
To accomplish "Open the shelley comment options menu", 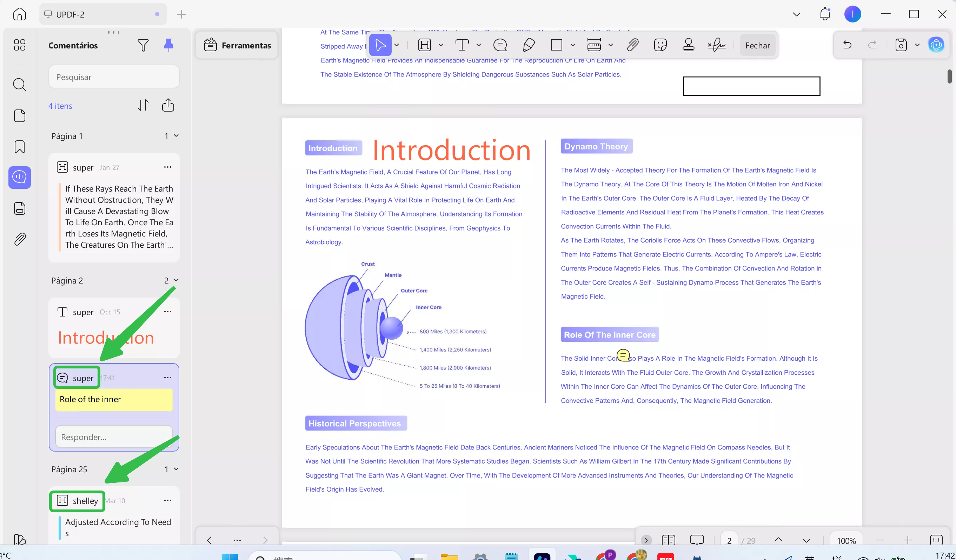I will click(168, 500).
